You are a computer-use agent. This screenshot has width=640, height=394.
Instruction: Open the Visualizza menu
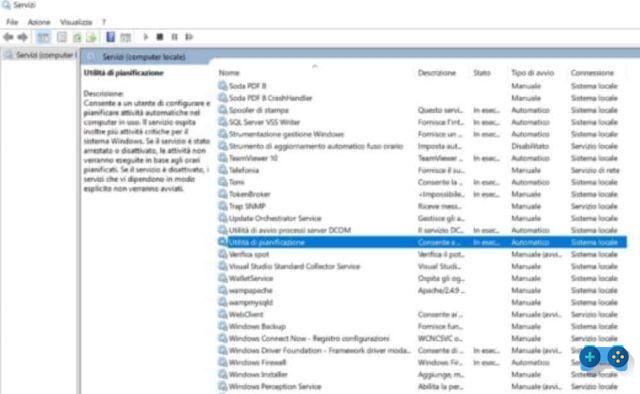click(76, 22)
